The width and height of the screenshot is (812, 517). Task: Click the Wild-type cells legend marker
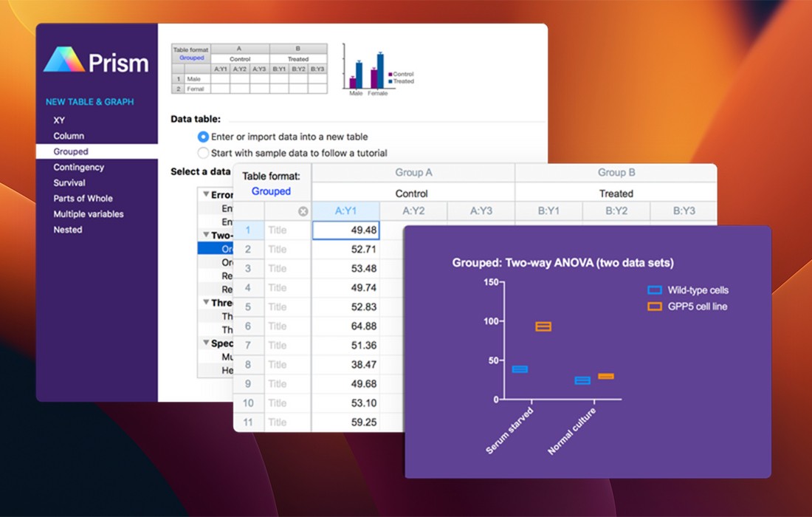[655, 290]
